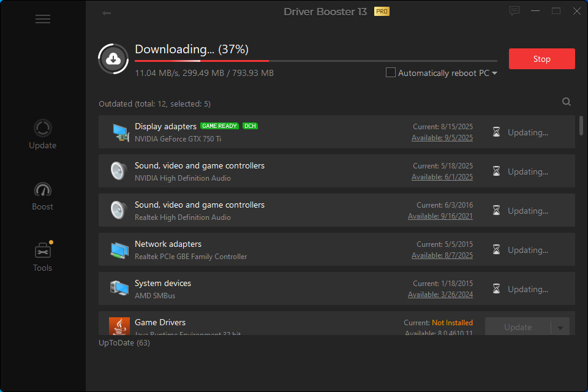Image resolution: width=588 pixels, height=392 pixels.
Task: Select the Realtek PCIe network adapter icon
Action: (x=119, y=249)
